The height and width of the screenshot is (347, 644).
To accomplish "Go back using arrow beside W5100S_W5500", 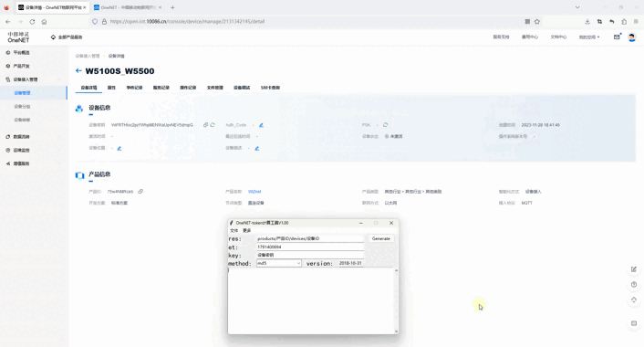I will coord(78,70).
